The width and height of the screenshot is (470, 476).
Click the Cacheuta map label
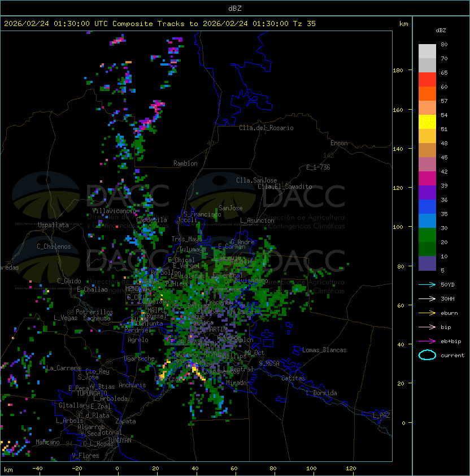coord(97,318)
